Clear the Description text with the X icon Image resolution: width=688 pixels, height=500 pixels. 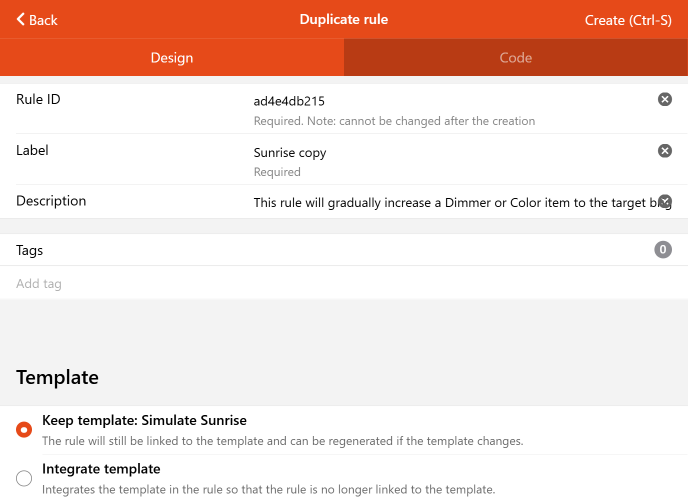(664, 202)
